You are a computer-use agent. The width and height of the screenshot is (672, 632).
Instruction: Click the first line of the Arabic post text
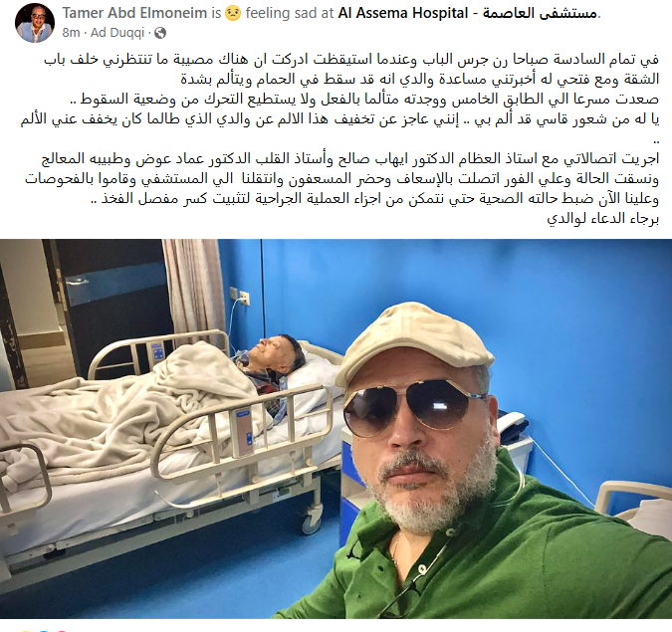[351, 59]
